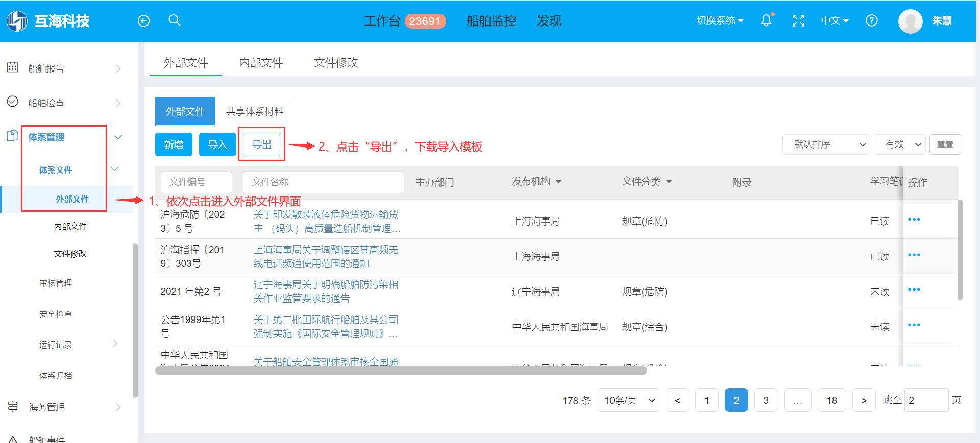
Task: Click the 互海科技 logo icon
Action: tap(17, 21)
